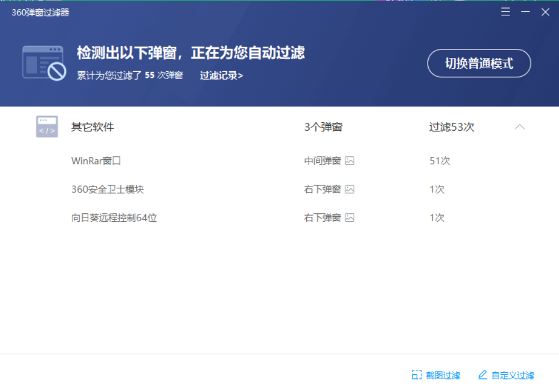The height and width of the screenshot is (392, 559).
Task: Click the 其它软件 group title
Action: 93,127
